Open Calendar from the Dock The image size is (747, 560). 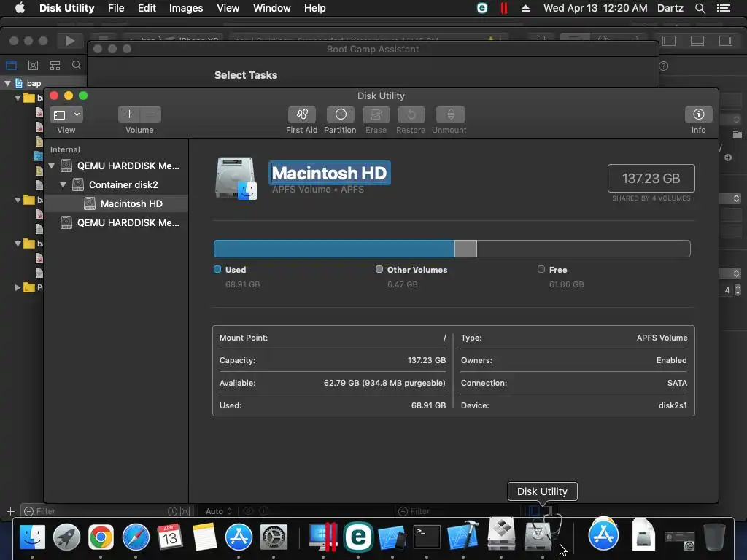pos(169,537)
